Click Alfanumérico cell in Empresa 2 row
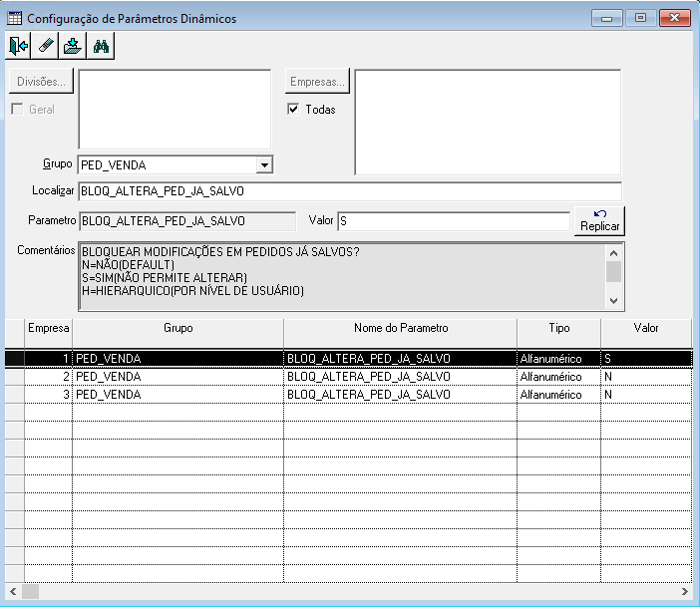This screenshot has height=607, width=700. click(559, 377)
